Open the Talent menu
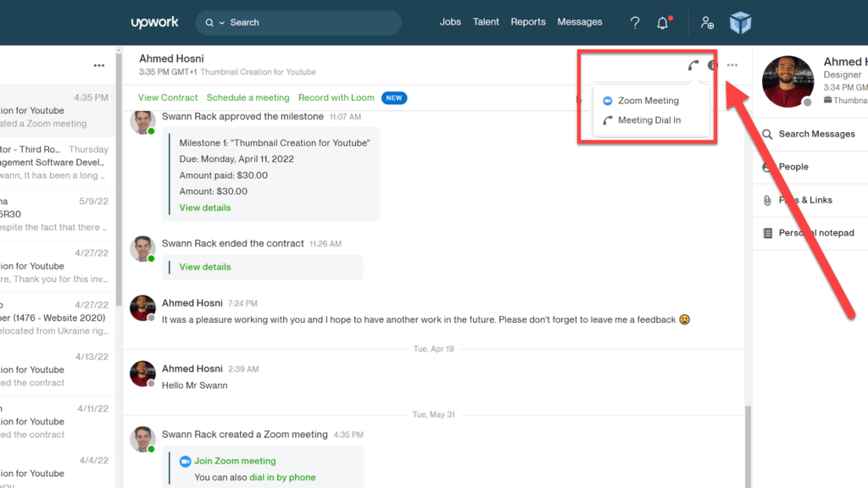Screen dimensions: 868x488 coord(486,22)
